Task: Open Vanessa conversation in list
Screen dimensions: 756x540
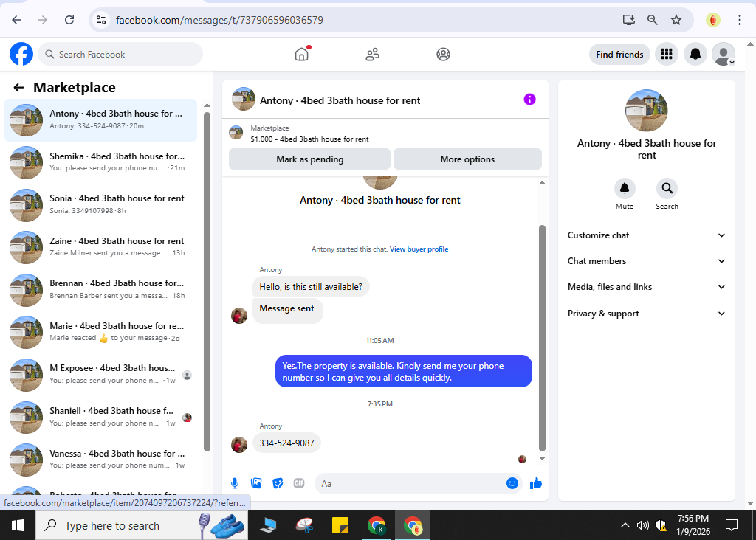Action: (100, 459)
